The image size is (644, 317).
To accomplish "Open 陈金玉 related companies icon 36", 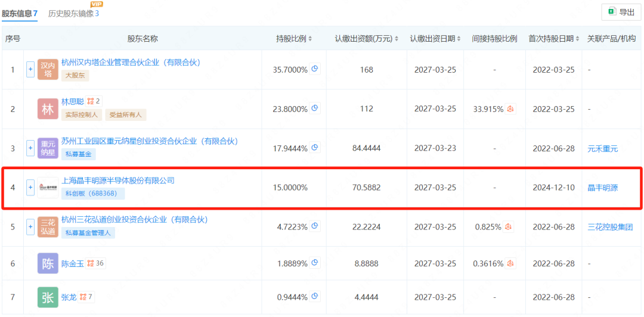I will click(95, 263).
